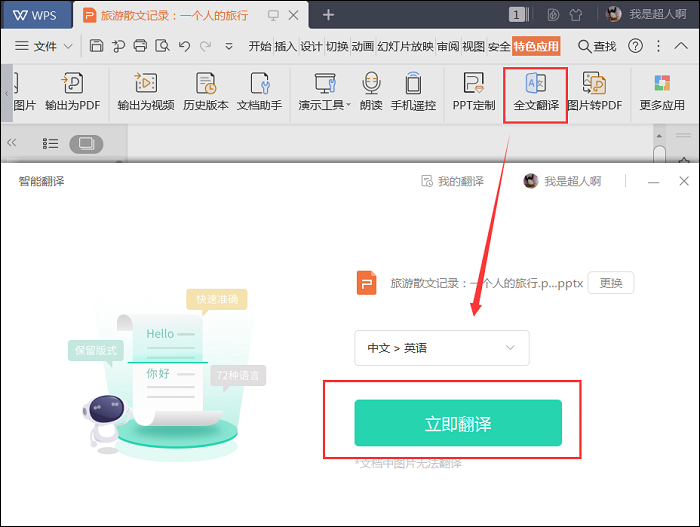Expand the 中文 > 英语 language dropdown

[x=441, y=348]
